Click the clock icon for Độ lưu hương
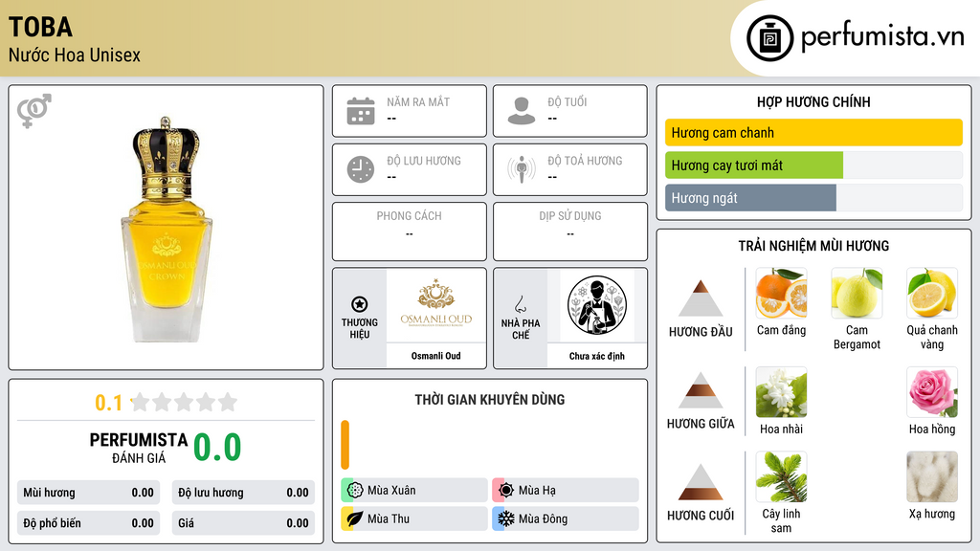980x551 pixels. tap(361, 169)
